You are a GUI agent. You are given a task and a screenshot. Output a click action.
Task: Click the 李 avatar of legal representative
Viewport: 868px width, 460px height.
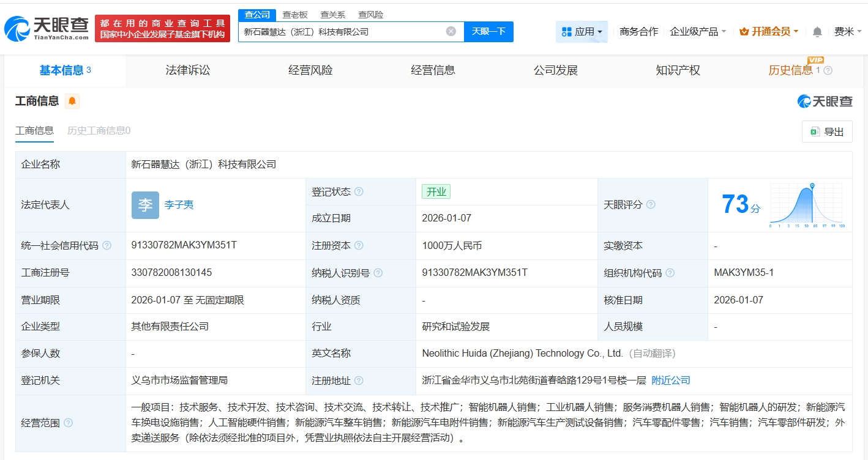pyautogui.click(x=145, y=205)
